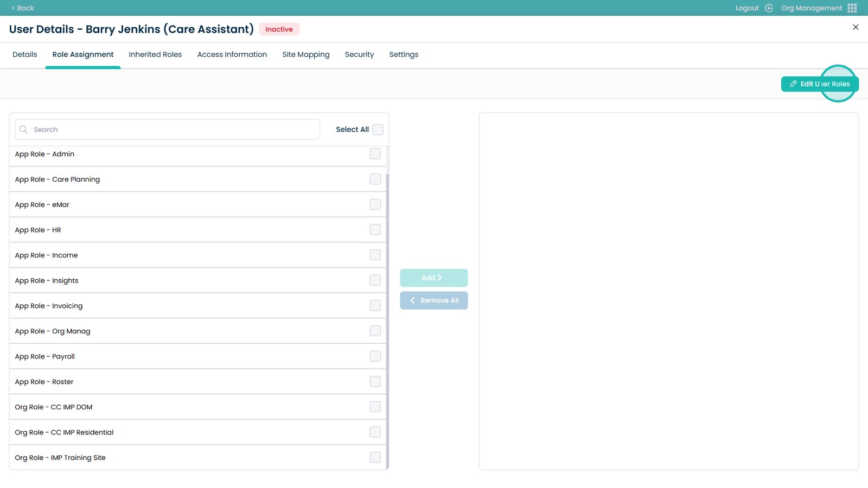This screenshot has height=488, width=868.
Task: Click the Org Management grid icon
Action: pyautogui.click(x=852, y=8)
